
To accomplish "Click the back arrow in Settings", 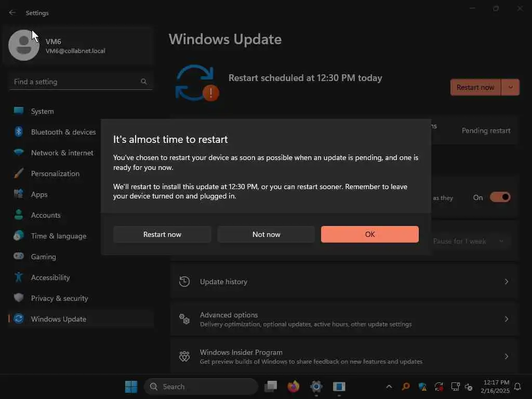I will 12,12.
